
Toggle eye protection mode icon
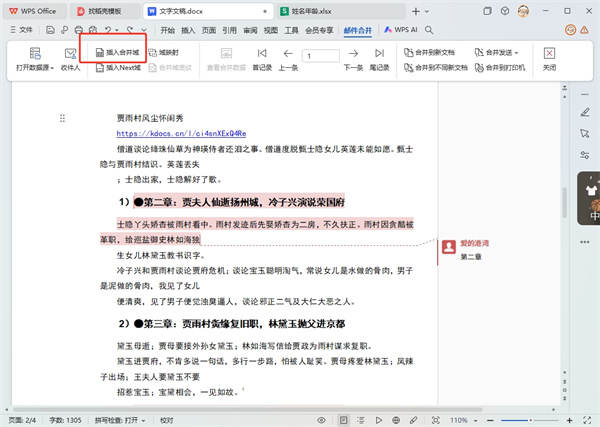(321, 420)
